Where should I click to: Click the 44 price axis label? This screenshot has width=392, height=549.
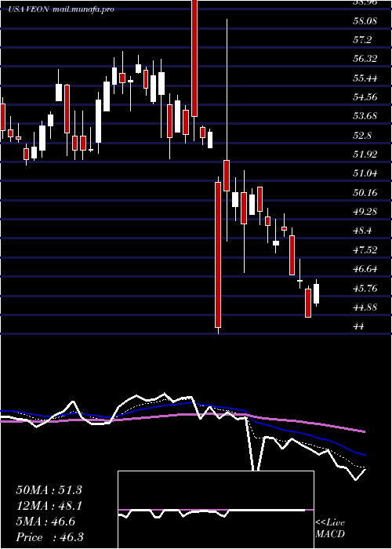(359, 326)
